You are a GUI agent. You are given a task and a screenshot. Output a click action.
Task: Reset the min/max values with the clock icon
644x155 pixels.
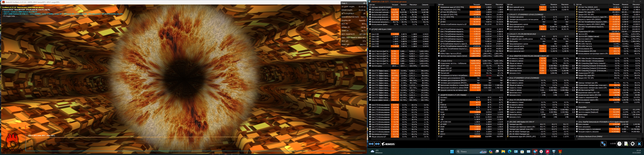[619, 144]
